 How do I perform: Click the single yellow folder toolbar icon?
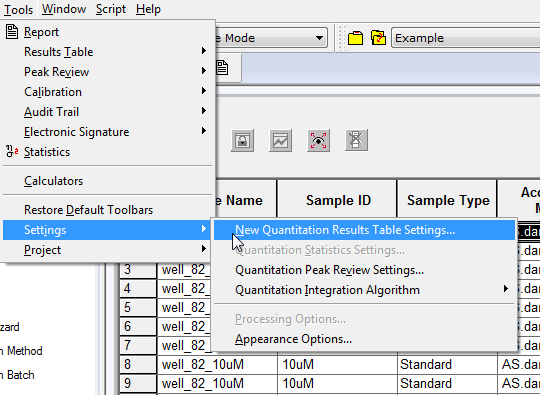(355, 38)
